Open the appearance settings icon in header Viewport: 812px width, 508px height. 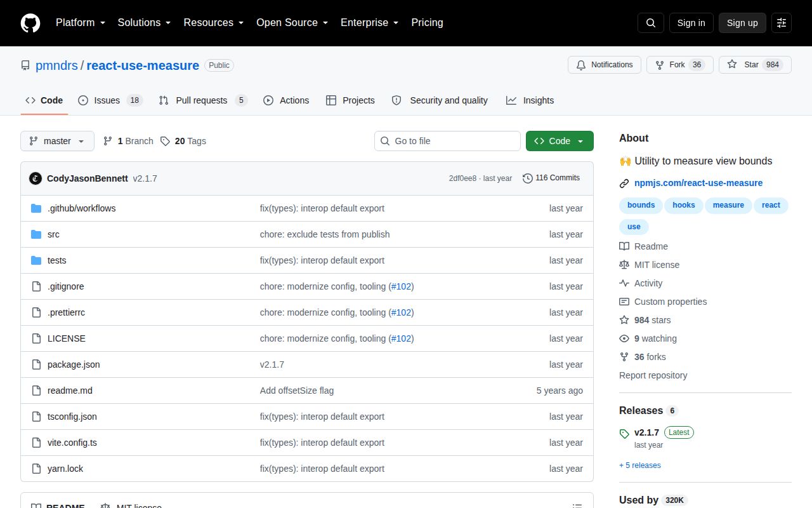click(782, 23)
